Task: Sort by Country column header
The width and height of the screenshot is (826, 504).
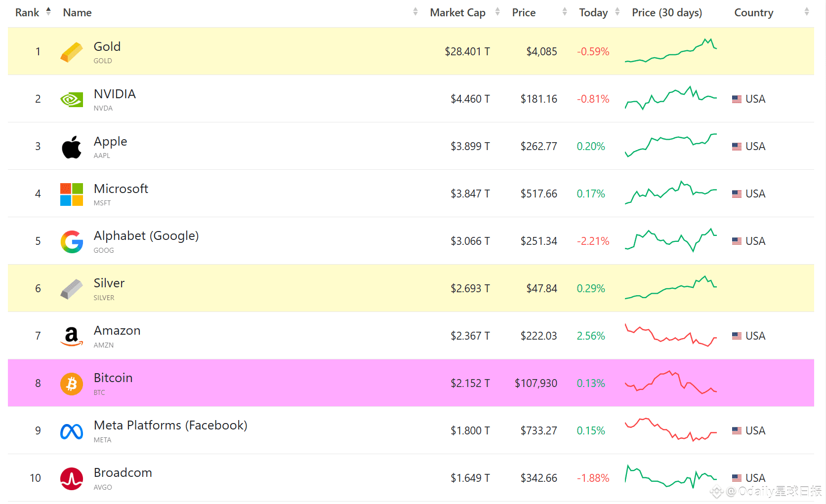Action: (x=753, y=13)
